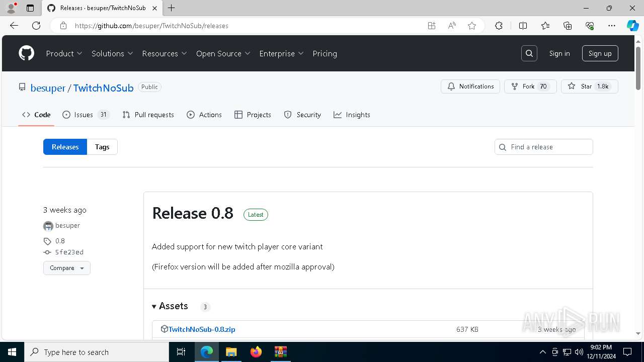Expand the Product menu
Screen dimensions: 644x362
pyautogui.click(x=64, y=53)
